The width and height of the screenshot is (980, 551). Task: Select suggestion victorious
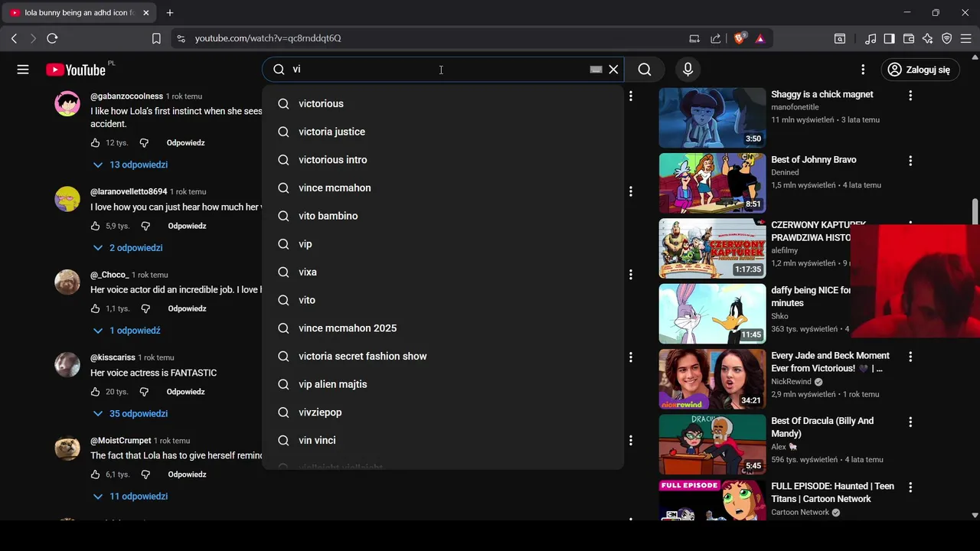click(443, 104)
